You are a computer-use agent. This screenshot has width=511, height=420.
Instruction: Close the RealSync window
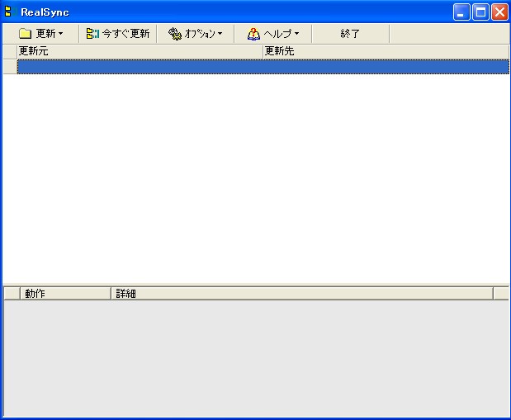point(499,12)
